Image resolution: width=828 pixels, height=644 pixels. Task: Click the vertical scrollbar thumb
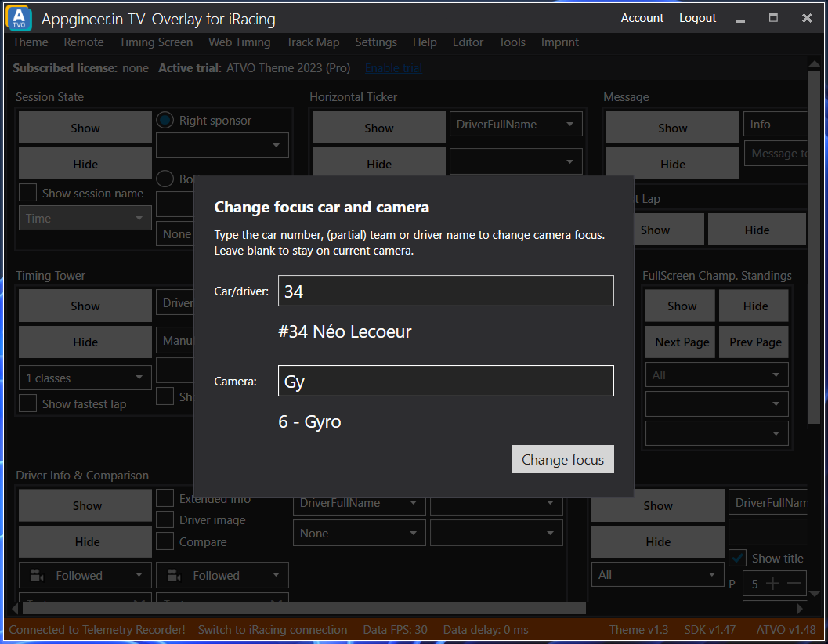tap(814, 248)
